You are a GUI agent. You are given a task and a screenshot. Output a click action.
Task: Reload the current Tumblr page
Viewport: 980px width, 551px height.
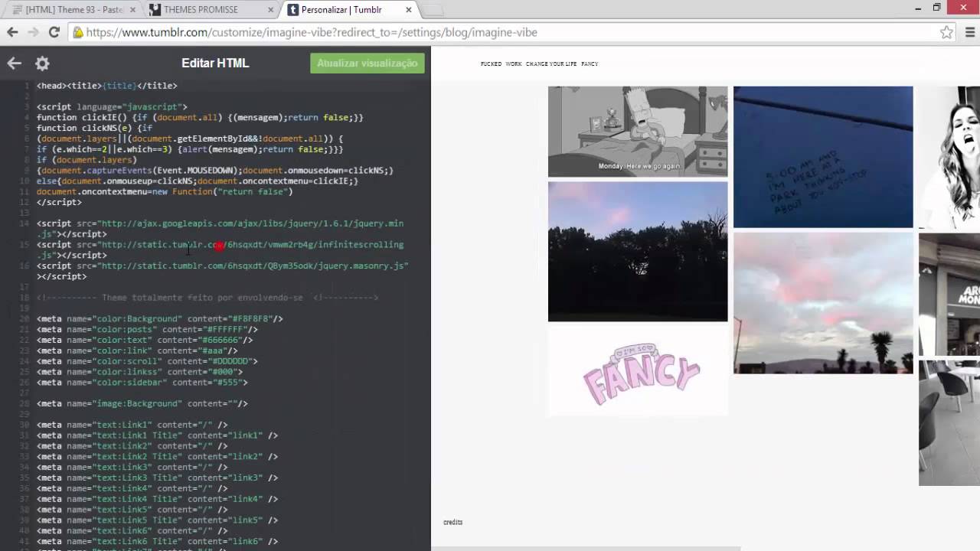[x=54, y=32]
